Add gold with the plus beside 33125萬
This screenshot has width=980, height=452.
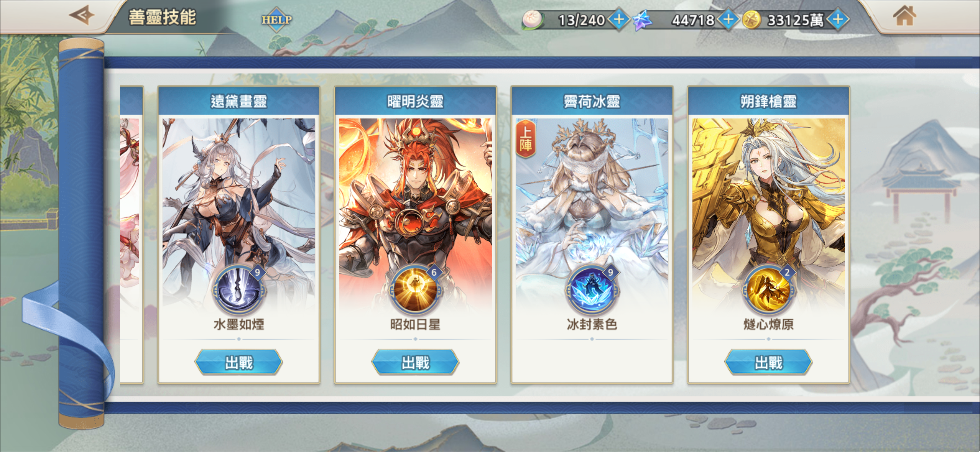coord(838,19)
